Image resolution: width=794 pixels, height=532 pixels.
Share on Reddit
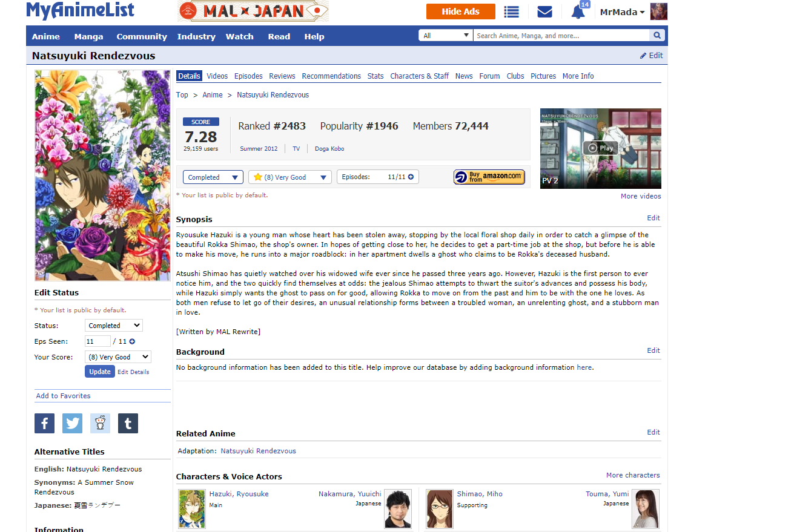[100, 424]
